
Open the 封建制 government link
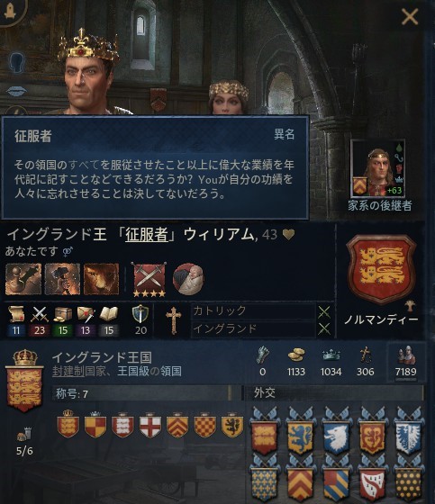(x=68, y=371)
